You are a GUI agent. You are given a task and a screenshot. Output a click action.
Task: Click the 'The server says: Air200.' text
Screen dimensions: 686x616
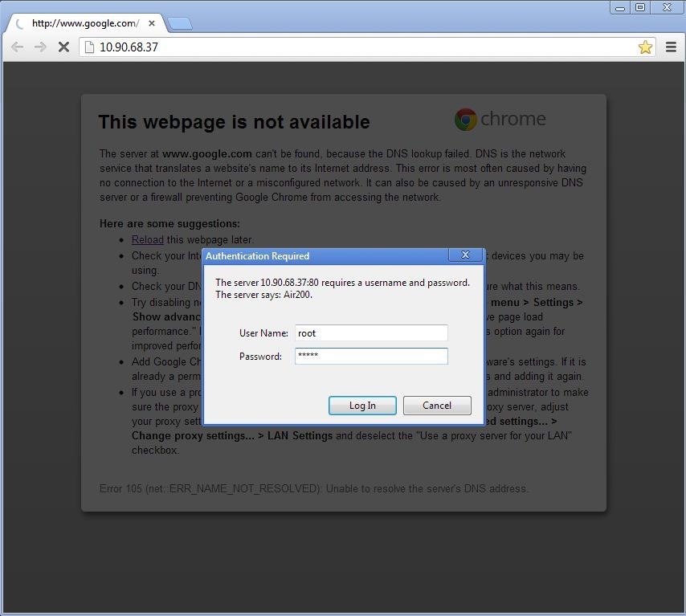click(263, 295)
